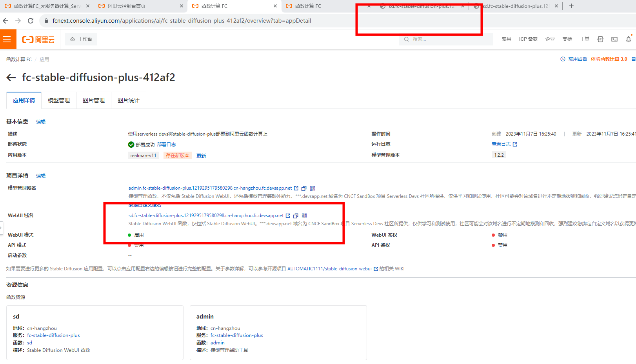
Task: Show the QR code for the WebUI domain
Action: tap(304, 216)
